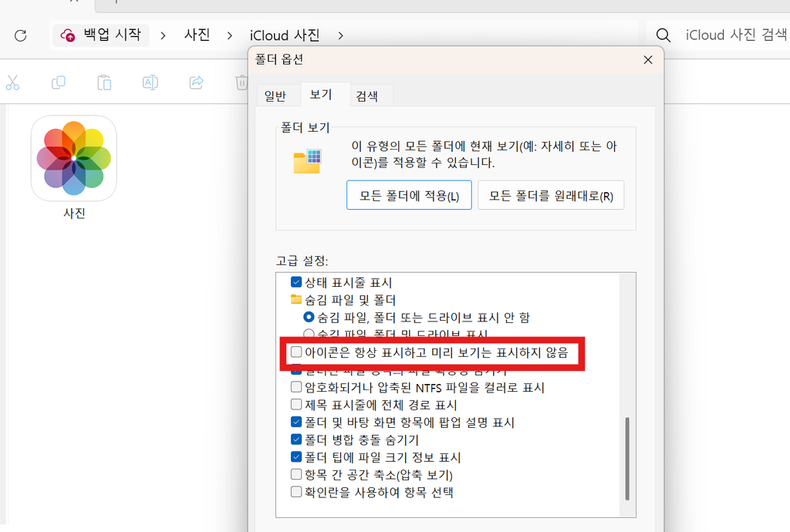
Task: Click 모든 폴더를 원래대로(R) button
Action: click(551, 195)
